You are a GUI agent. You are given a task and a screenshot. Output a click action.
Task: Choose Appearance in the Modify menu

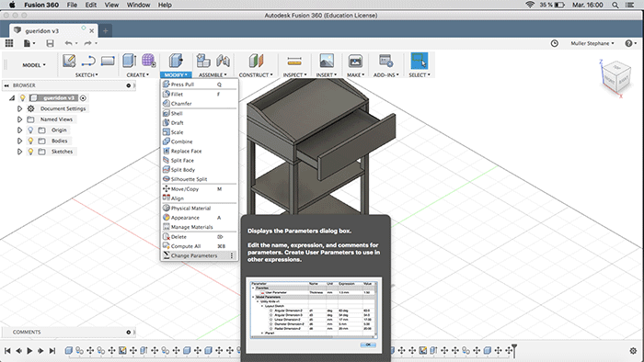coord(199,218)
